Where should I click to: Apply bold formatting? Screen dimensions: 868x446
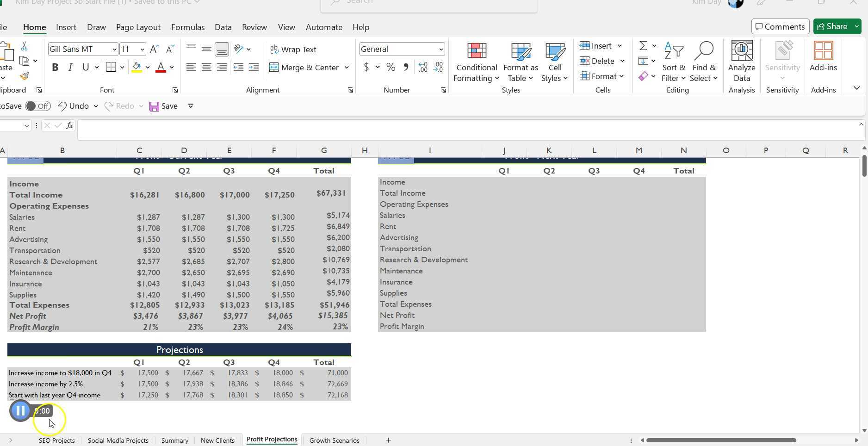point(55,67)
